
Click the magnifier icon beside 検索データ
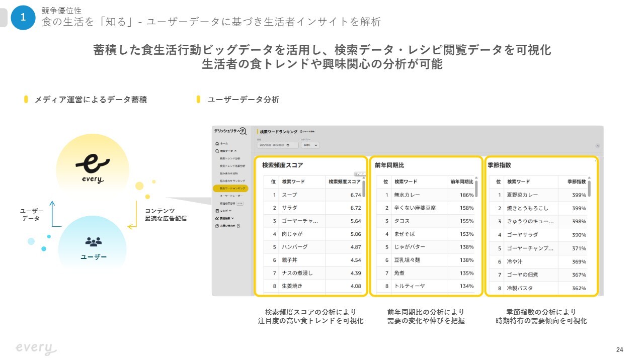[x=217, y=151]
